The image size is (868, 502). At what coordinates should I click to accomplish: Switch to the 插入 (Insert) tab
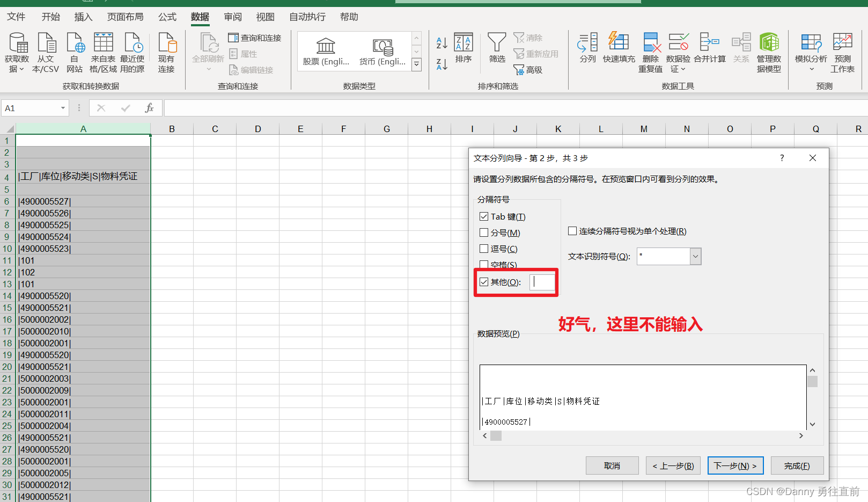(x=83, y=17)
